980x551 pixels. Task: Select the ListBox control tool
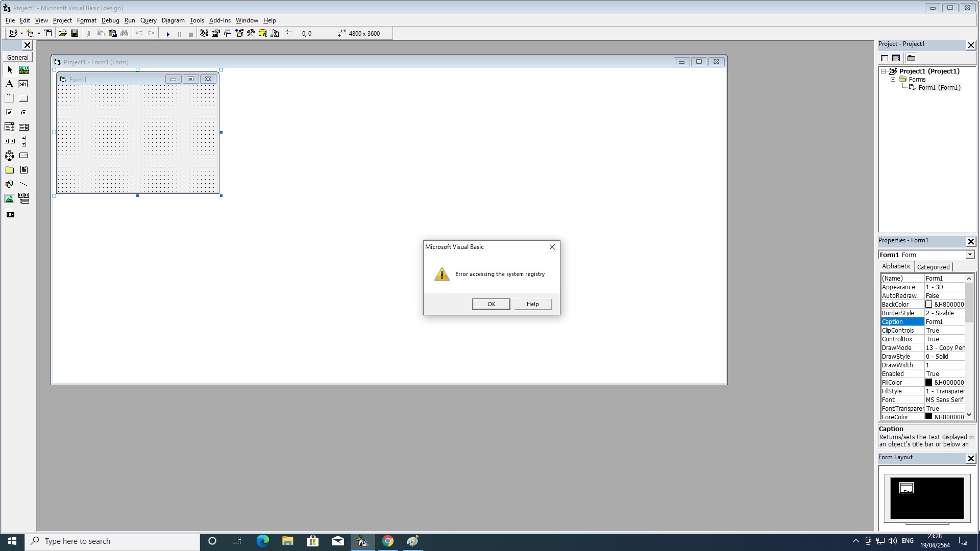click(x=24, y=127)
